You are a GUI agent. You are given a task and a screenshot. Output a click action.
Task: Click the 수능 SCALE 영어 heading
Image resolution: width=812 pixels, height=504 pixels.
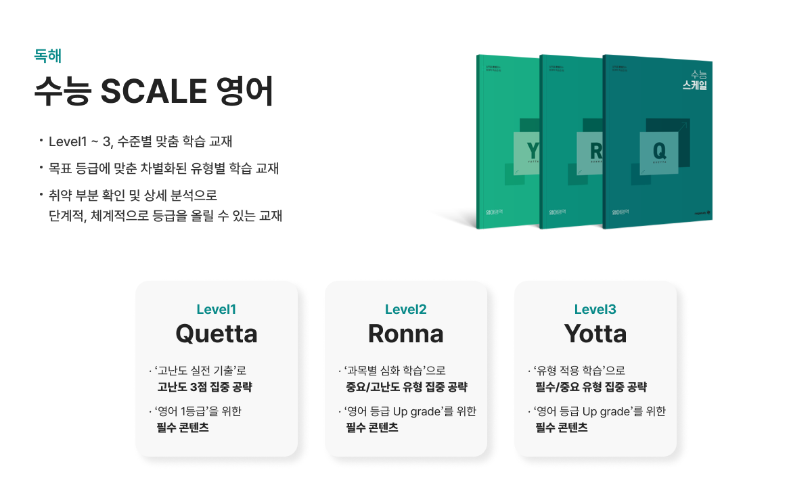tap(154, 92)
